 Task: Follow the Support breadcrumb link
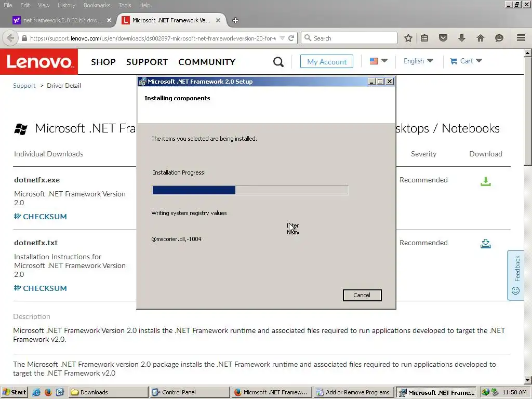click(x=24, y=86)
